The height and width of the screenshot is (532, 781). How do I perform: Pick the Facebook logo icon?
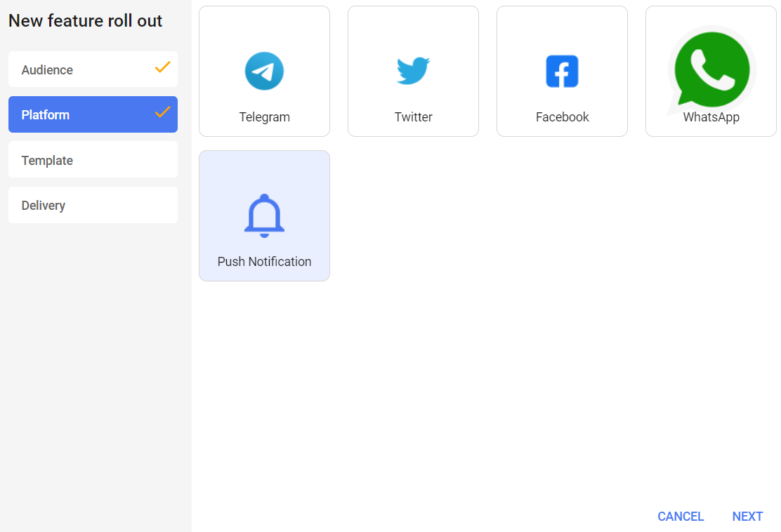click(x=562, y=71)
